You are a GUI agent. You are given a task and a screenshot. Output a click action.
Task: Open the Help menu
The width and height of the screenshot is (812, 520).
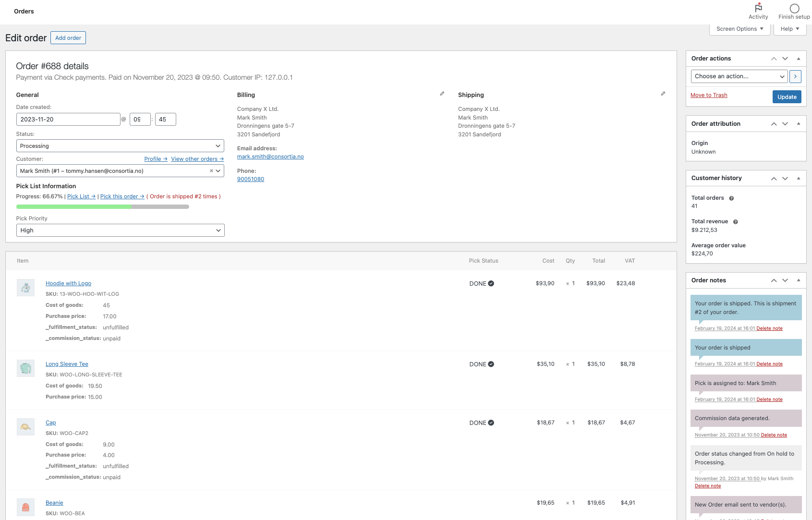click(x=789, y=28)
